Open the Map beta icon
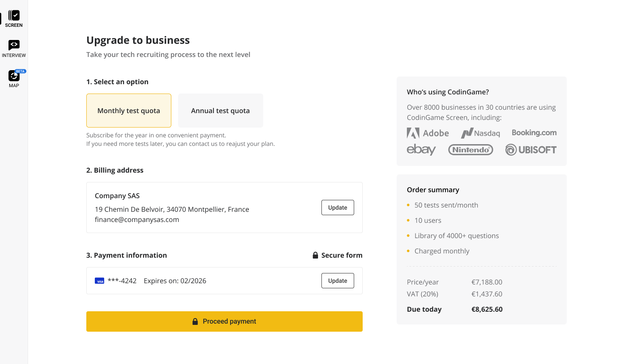The image size is (625, 364). [x=14, y=76]
